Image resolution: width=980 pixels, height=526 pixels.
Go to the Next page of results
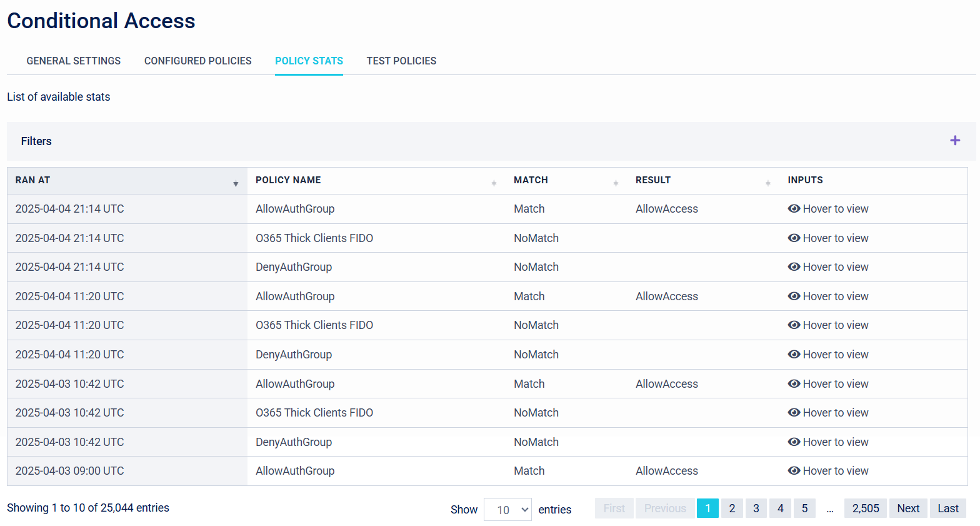pyautogui.click(x=907, y=508)
